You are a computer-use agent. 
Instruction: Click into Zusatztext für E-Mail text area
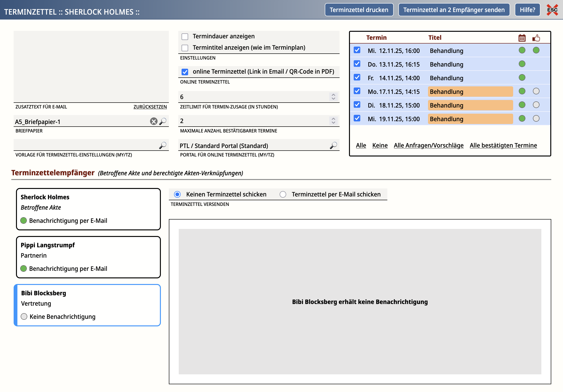[91, 66]
